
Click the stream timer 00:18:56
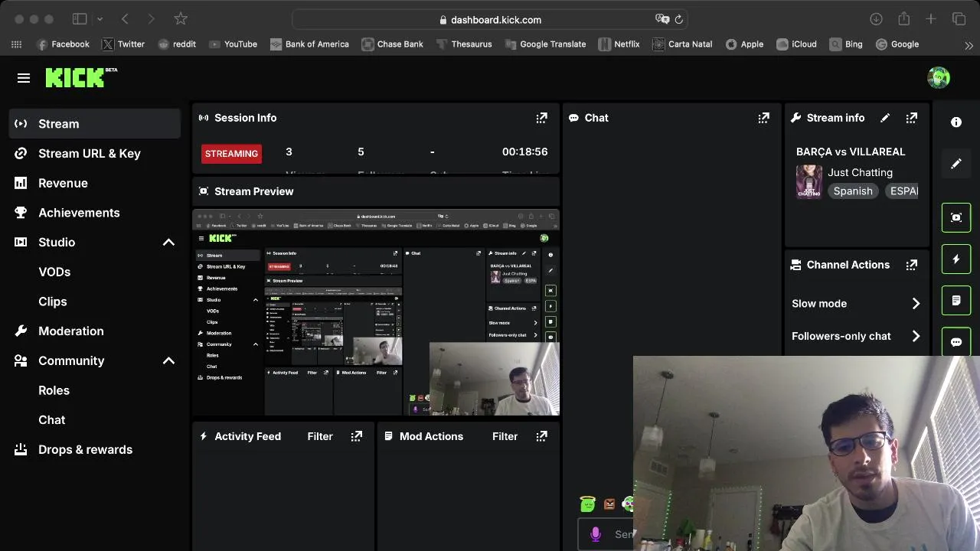524,152
